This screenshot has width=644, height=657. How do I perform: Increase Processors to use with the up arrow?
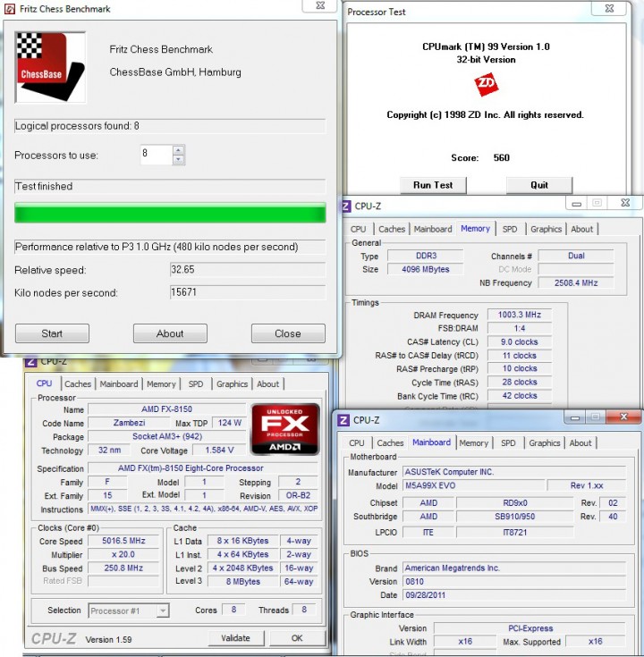coord(179,150)
